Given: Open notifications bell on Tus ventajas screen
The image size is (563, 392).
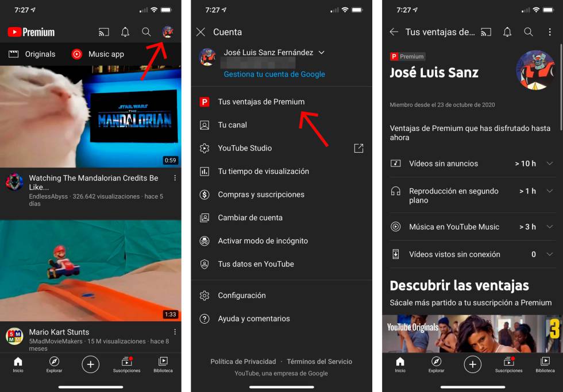Looking at the screenshot, I should point(507,32).
